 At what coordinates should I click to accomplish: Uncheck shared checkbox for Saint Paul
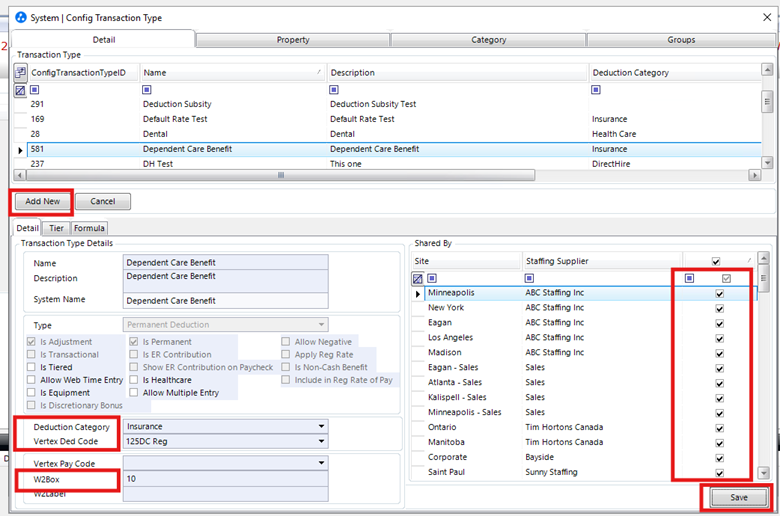[719, 473]
